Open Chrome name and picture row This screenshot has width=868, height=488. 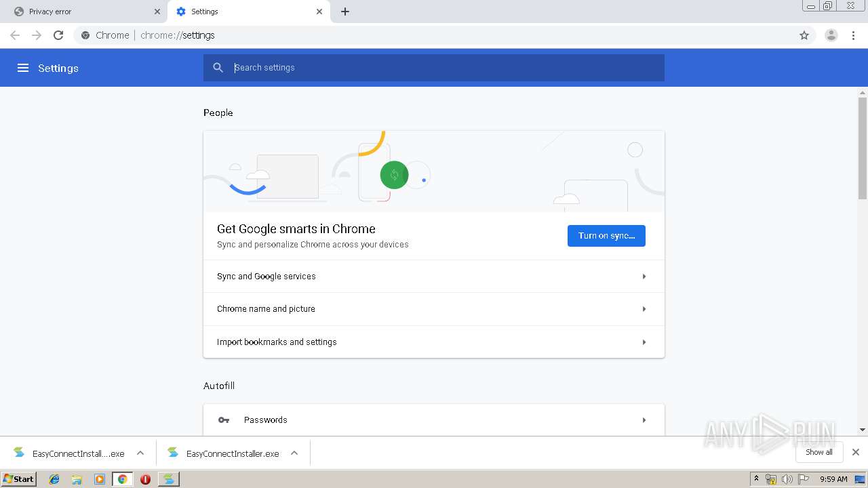[434, 309]
